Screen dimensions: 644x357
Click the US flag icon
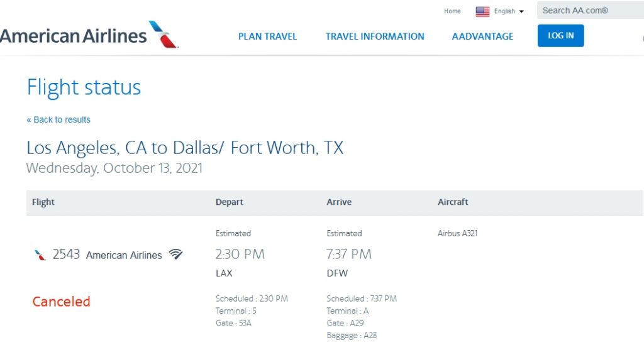coord(482,11)
